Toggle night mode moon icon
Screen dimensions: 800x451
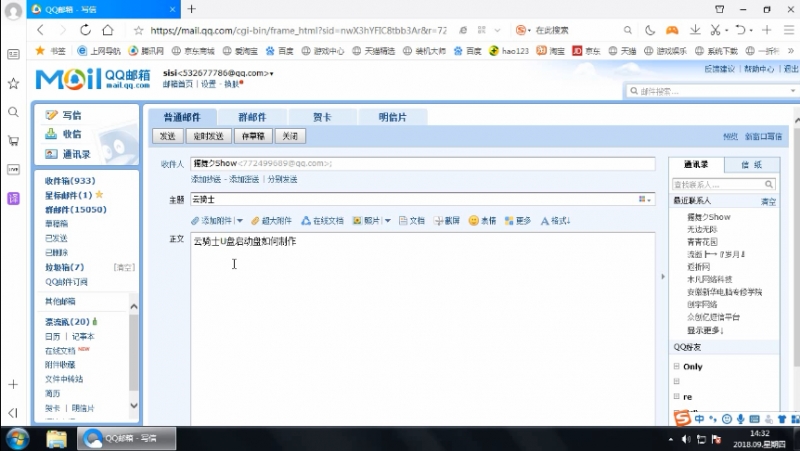tap(649, 30)
